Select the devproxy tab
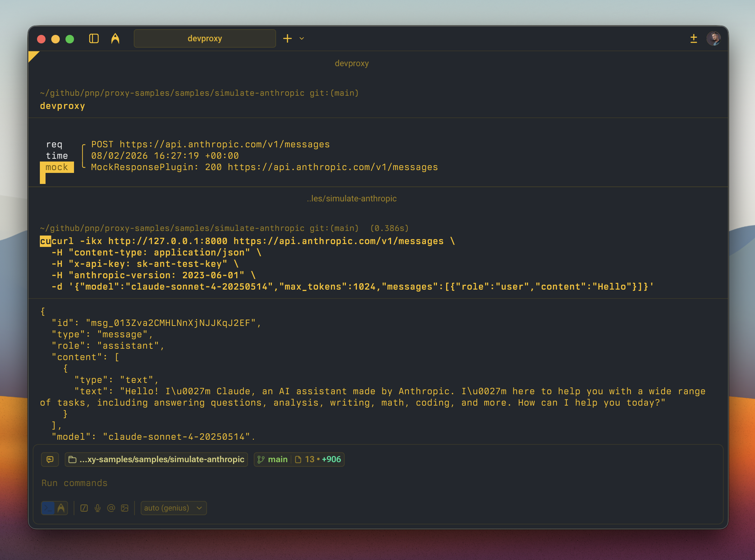 pos(205,38)
